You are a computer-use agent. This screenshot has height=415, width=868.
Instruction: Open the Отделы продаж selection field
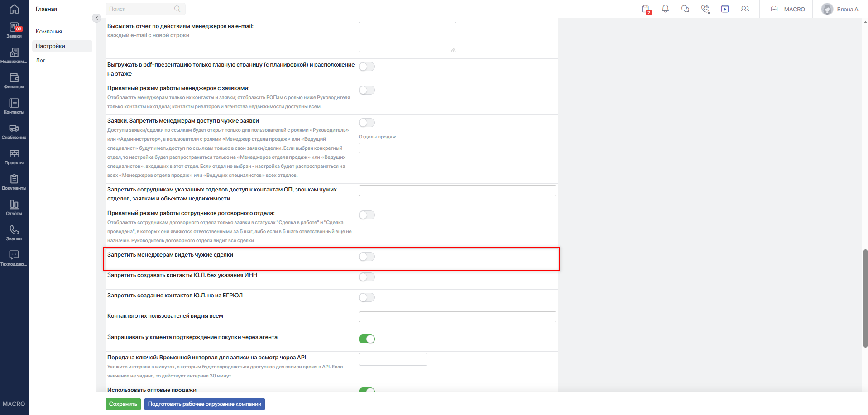coord(457,148)
